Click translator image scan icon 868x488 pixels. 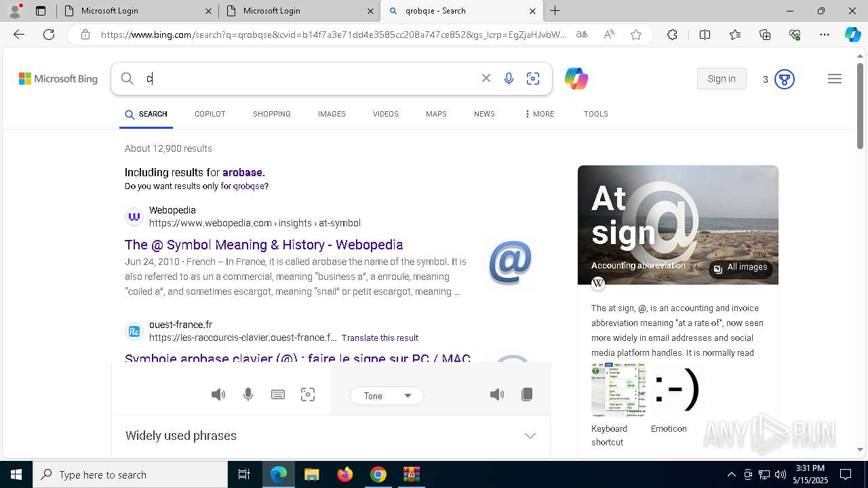pyautogui.click(x=308, y=394)
